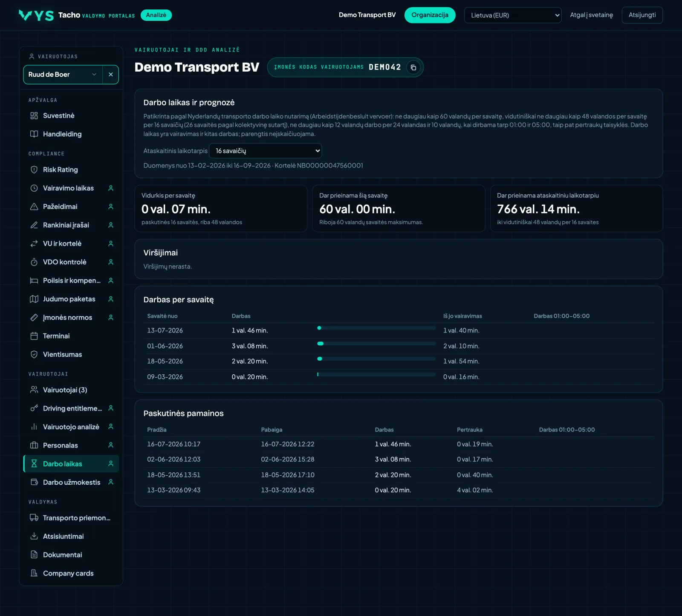Viewport: 682px width, 616px height.
Task: Follow the Atgal į svetainę link
Action: [x=591, y=15]
